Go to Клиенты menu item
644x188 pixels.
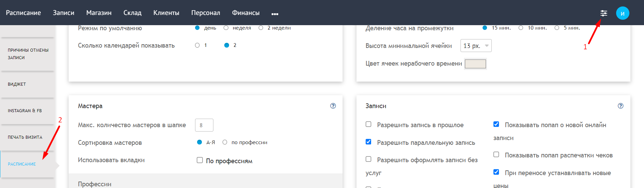[x=166, y=13]
